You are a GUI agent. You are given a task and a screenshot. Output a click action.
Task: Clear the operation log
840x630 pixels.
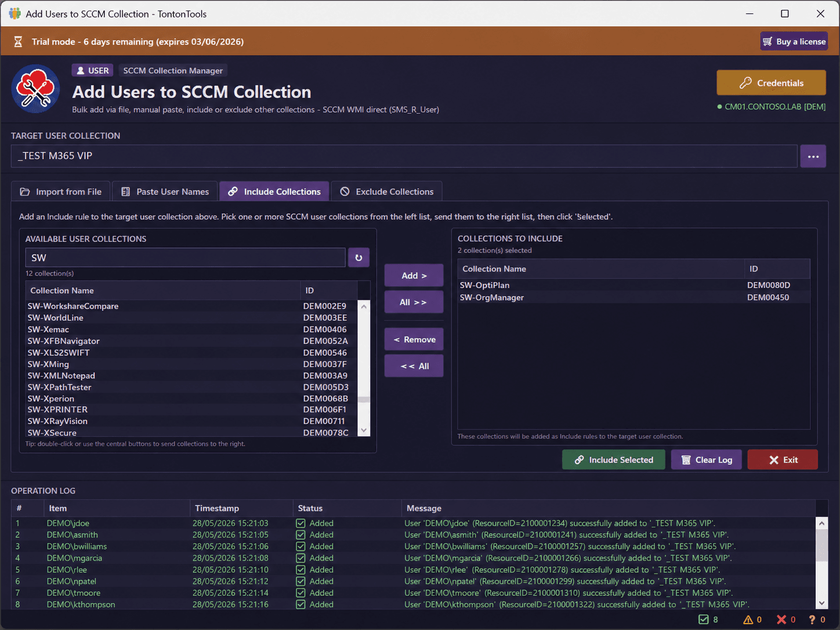707,460
